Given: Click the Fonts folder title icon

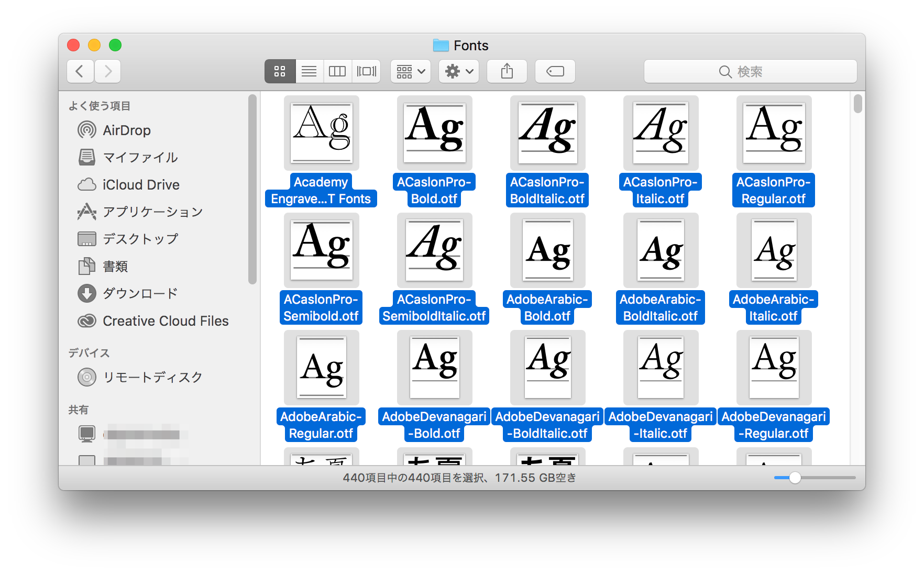Looking at the screenshot, I should (441, 46).
